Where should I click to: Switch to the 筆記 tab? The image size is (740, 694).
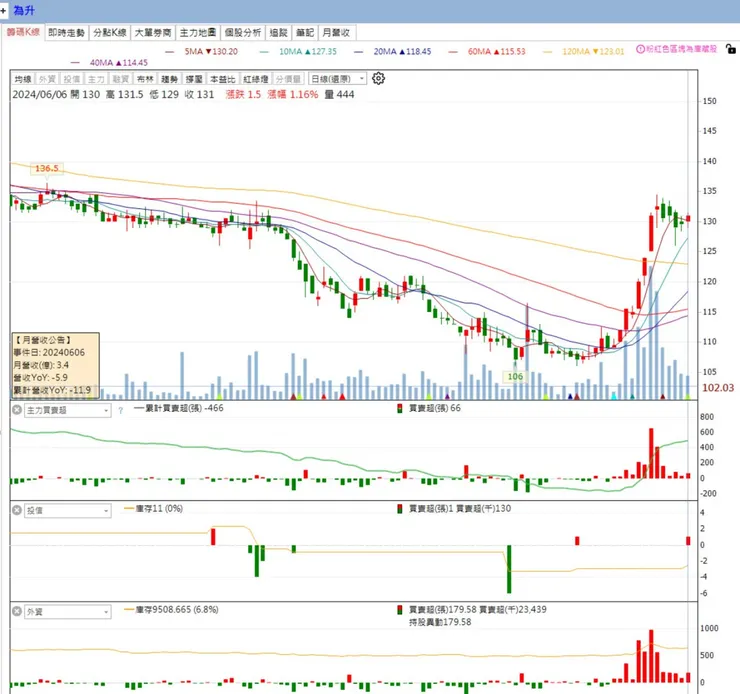pos(305,33)
